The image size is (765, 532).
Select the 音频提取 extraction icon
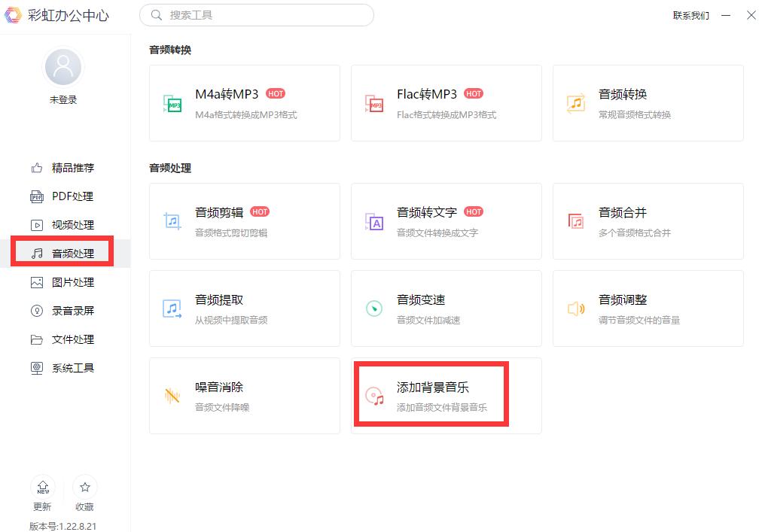click(x=172, y=309)
